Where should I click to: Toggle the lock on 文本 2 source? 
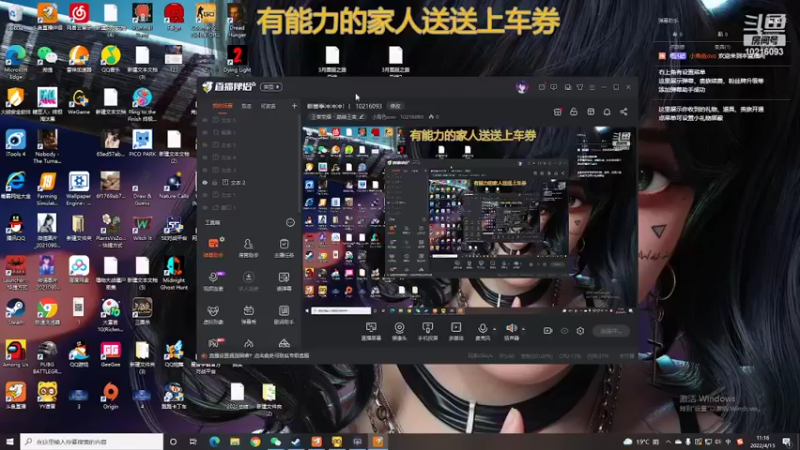pyautogui.click(x=215, y=183)
